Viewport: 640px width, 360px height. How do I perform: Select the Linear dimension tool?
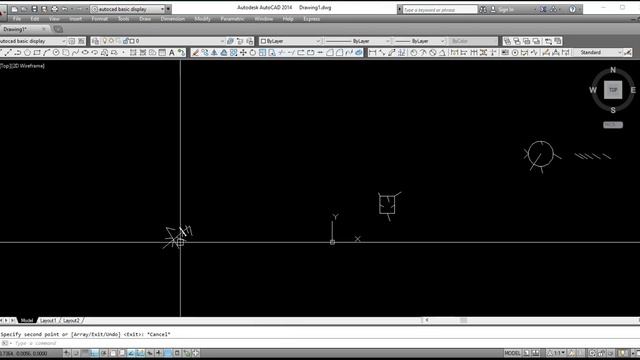pyautogui.click(x=372, y=53)
